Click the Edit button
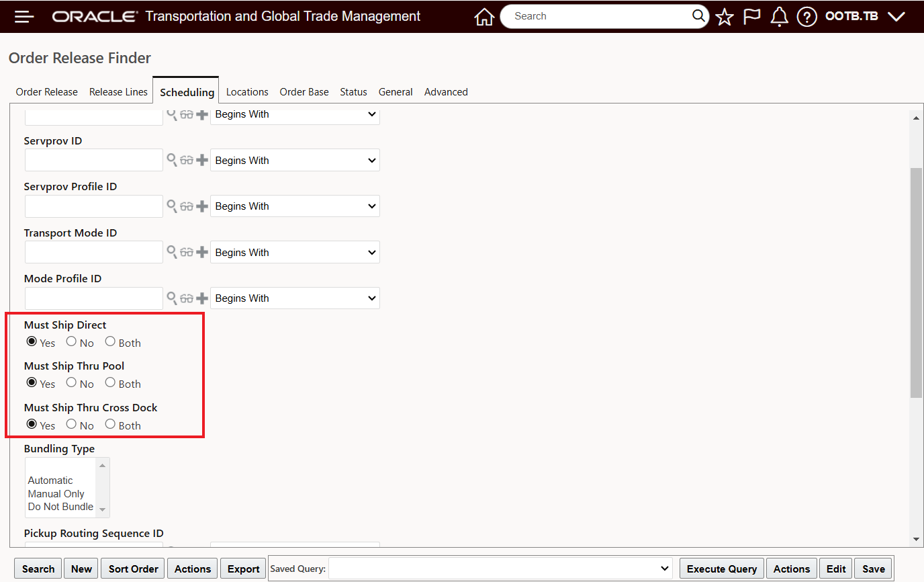Image resolution: width=924 pixels, height=582 pixels. [x=836, y=569]
